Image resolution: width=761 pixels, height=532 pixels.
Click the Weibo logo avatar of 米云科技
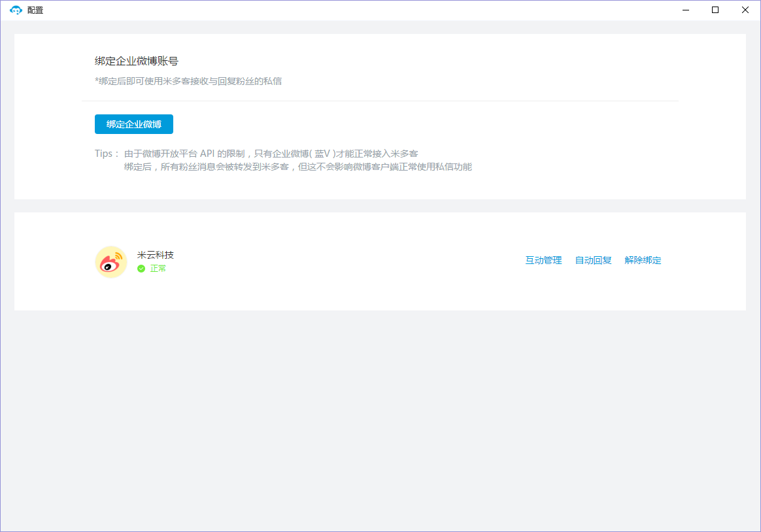click(111, 262)
